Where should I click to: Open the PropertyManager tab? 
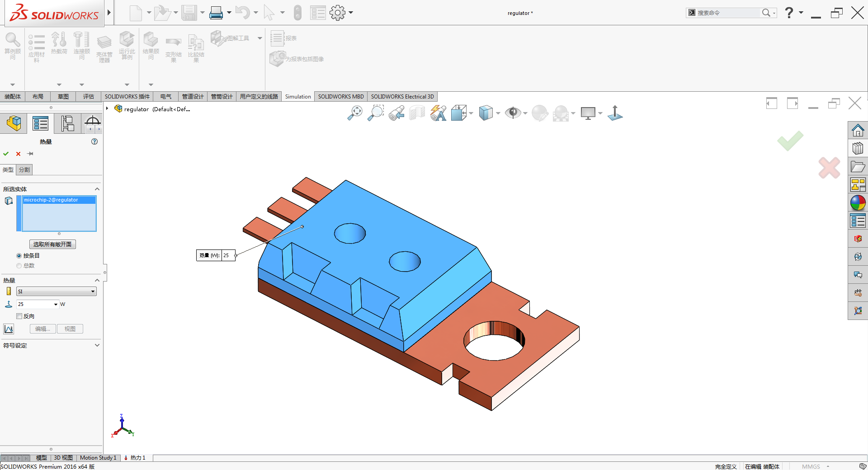tap(40, 123)
